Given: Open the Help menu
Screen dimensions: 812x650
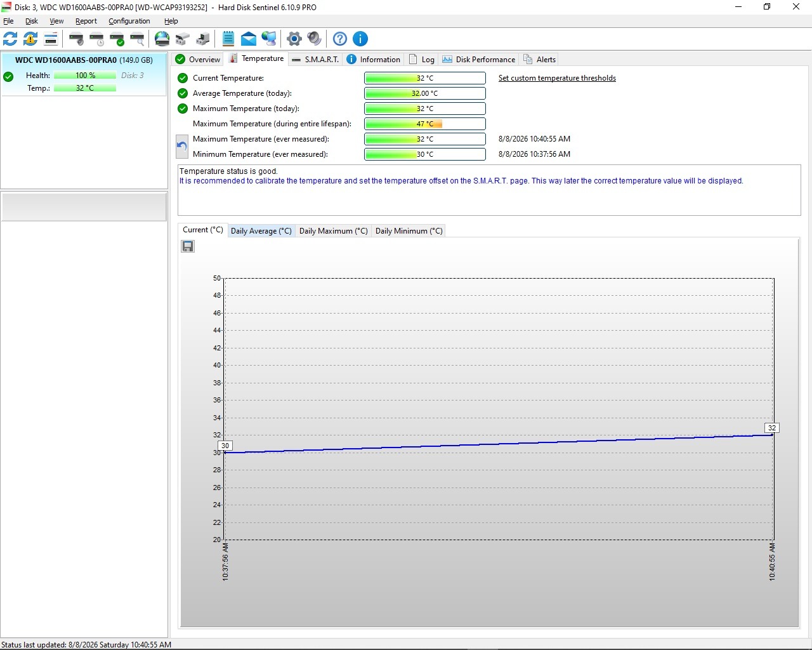Looking at the screenshot, I should (x=171, y=21).
